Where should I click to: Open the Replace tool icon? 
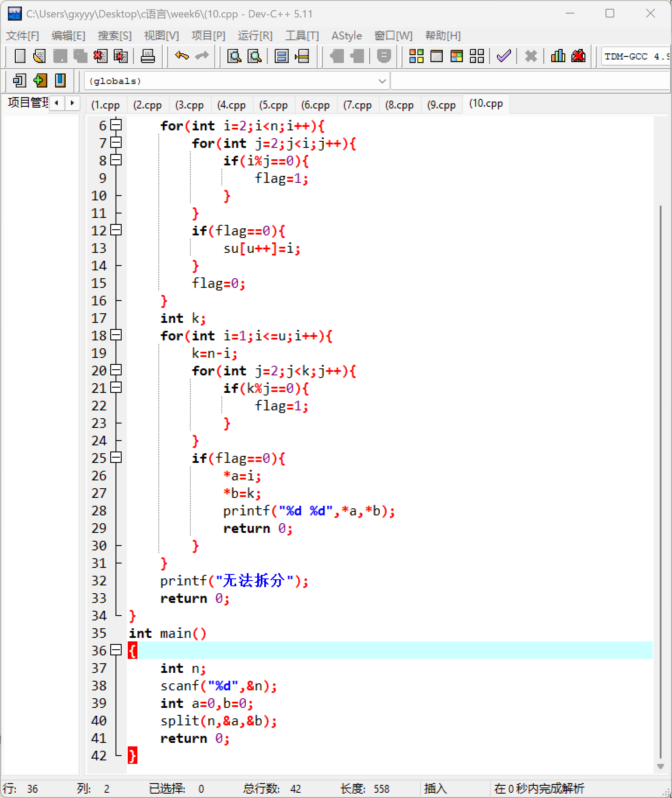(255, 56)
